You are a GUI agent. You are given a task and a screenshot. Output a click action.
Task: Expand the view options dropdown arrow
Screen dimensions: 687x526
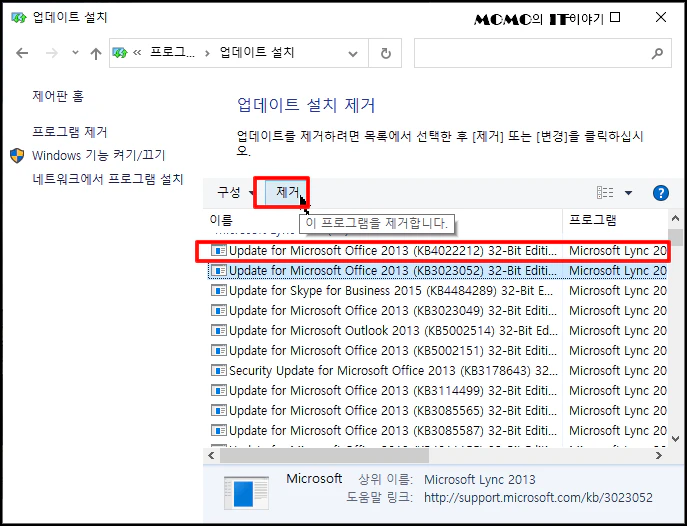pos(628,193)
